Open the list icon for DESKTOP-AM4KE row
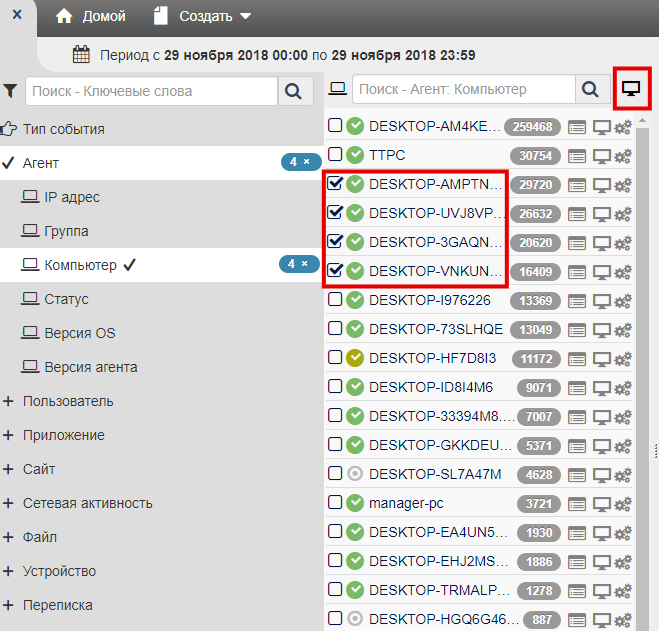The width and height of the screenshot is (659, 631). click(x=576, y=127)
